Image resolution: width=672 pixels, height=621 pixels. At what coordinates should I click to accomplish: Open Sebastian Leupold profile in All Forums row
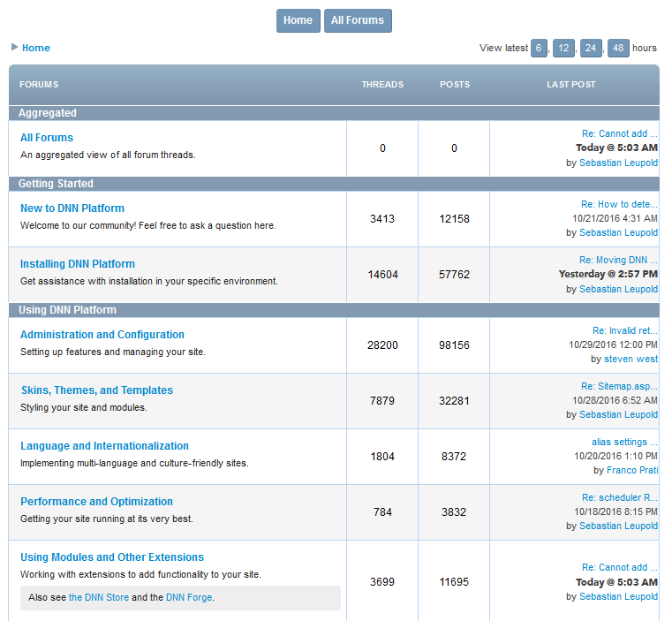[x=618, y=163]
